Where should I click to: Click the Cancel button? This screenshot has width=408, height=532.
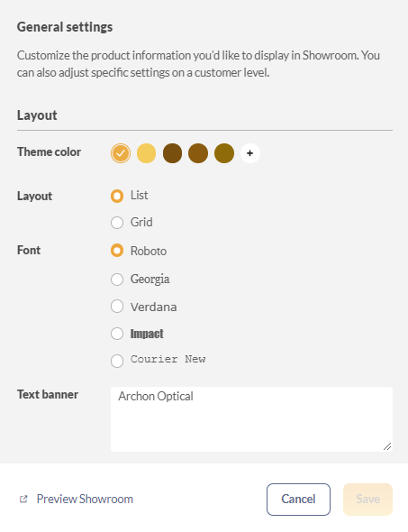(x=298, y=500)
